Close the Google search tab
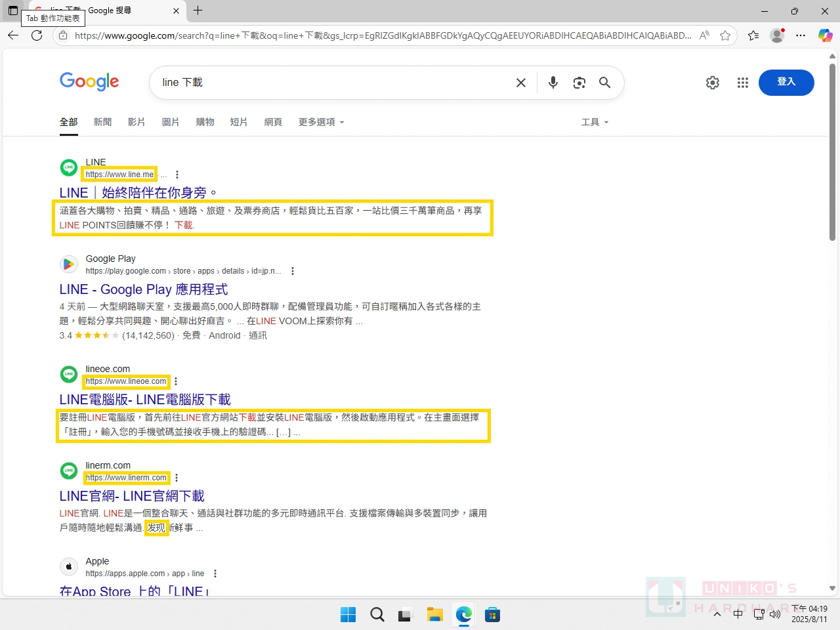Viewport: 840px width, 630px height. pyautogui.click(x=176, y=10)
